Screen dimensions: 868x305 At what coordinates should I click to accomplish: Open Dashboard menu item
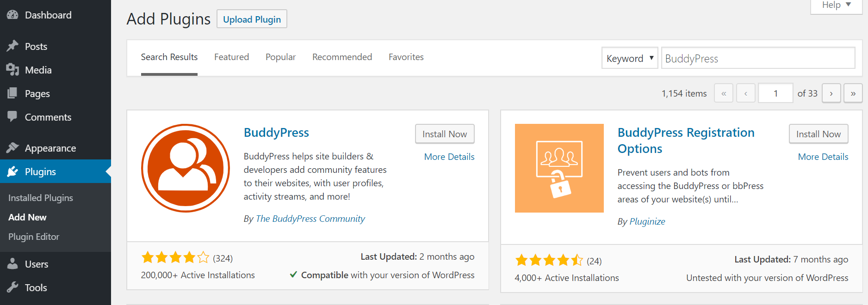[56, 15]
